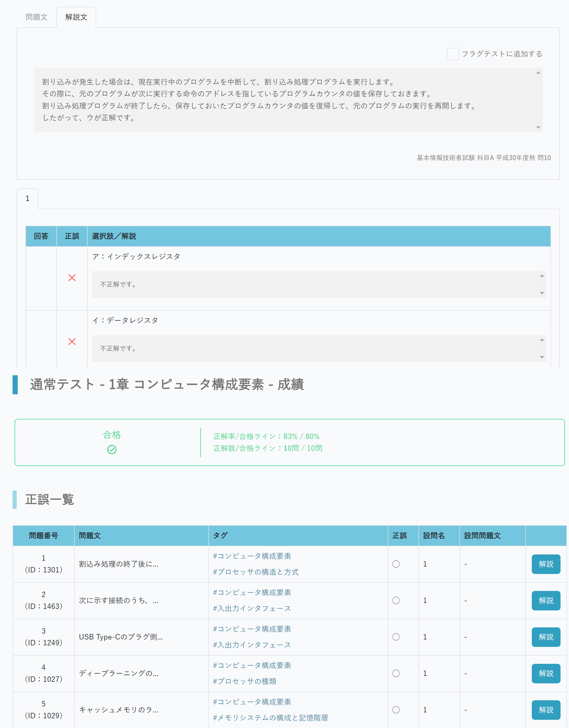The width and height of the screenshot is (569, 728).
Task: Click the 設問問題文 column header
Action: [493, 536]
